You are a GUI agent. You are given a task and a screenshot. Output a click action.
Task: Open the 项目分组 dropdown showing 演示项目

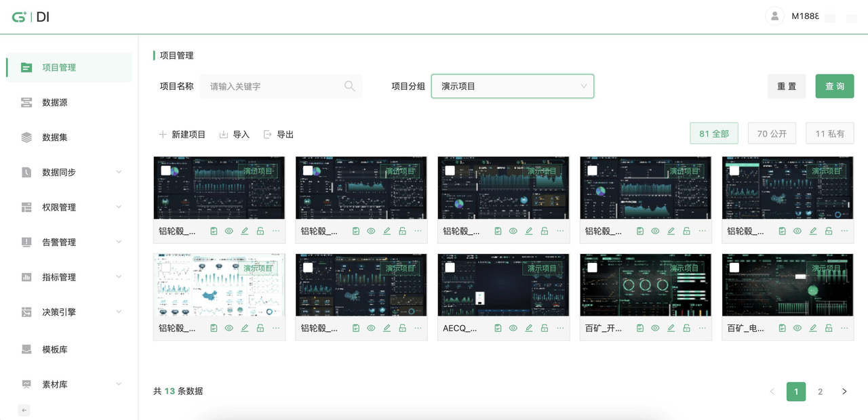pos(513,86)
